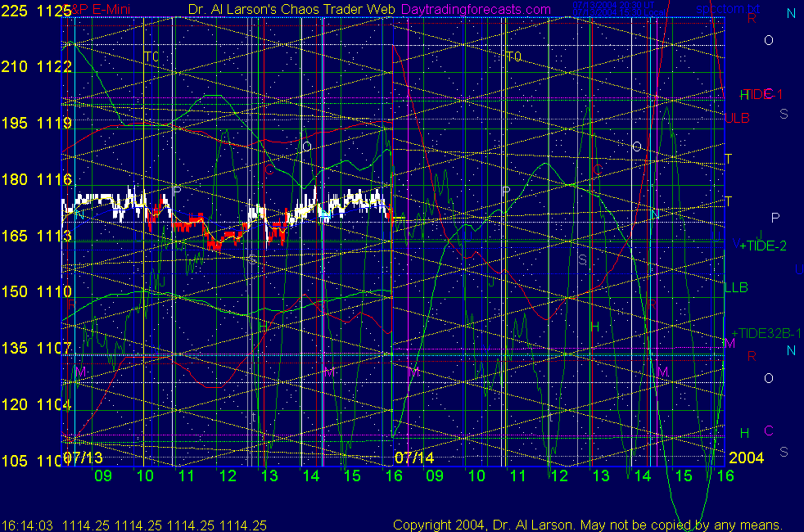Select the "180 1116" price axis label
Screen dimensions: 804x532
tap(36, 179)
